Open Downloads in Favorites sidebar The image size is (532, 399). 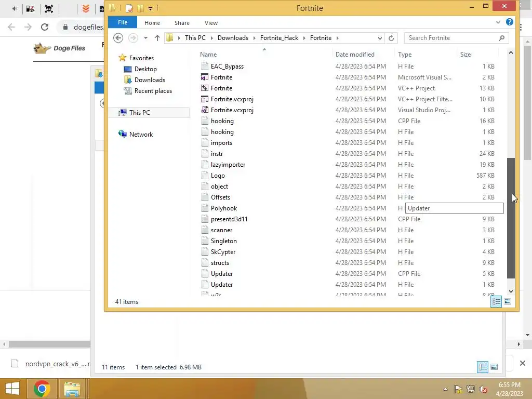point(150,79)
